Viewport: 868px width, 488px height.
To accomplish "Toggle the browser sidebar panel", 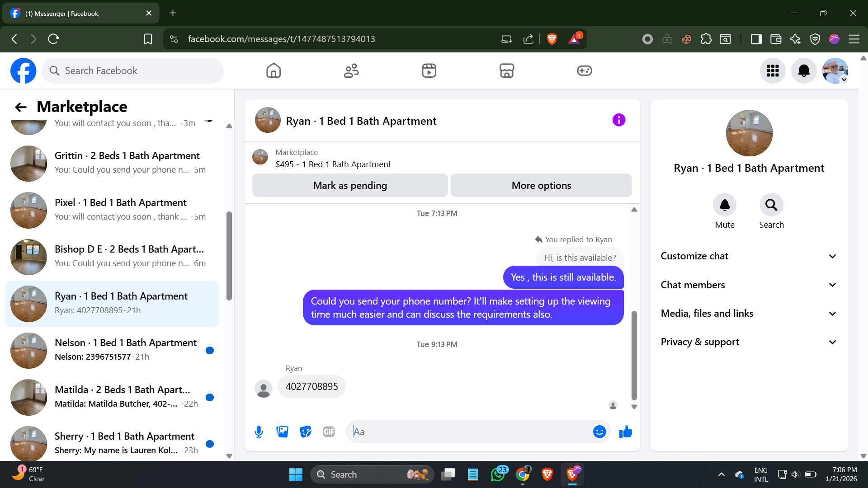I will pos(756,39).
